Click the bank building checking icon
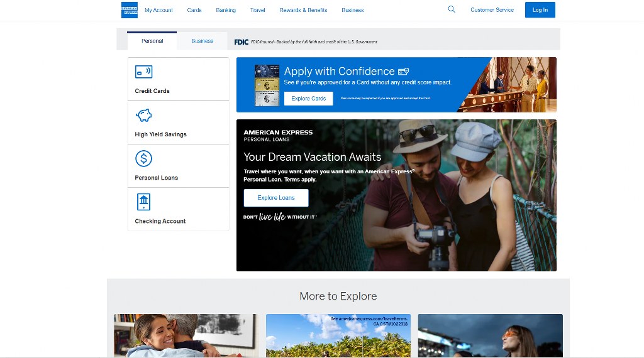The image size is (644, 358). 144,202
